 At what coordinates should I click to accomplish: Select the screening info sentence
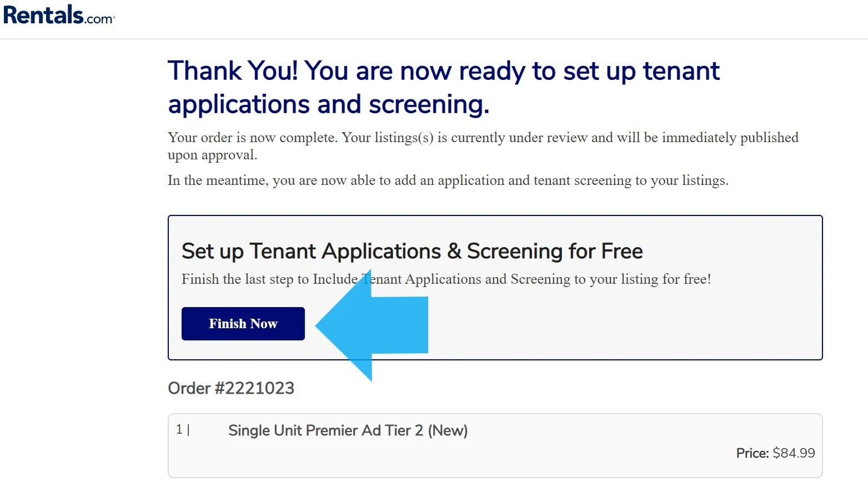448,180
